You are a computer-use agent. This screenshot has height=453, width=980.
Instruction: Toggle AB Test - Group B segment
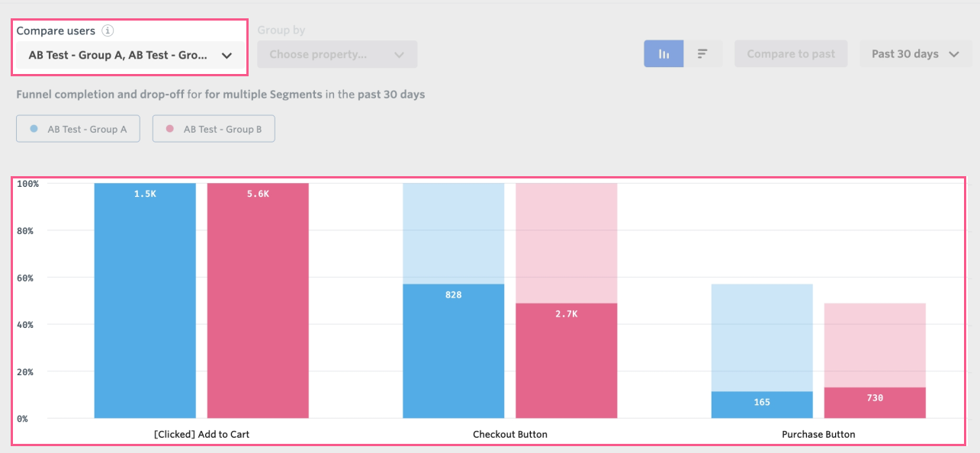pyautogui.click(x=214, y=129)
